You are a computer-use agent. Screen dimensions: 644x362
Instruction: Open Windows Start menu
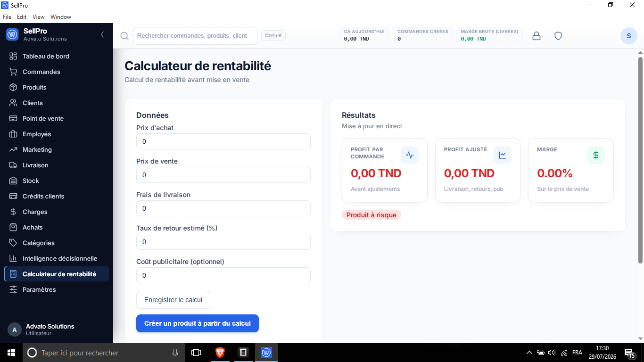(11, 353)
